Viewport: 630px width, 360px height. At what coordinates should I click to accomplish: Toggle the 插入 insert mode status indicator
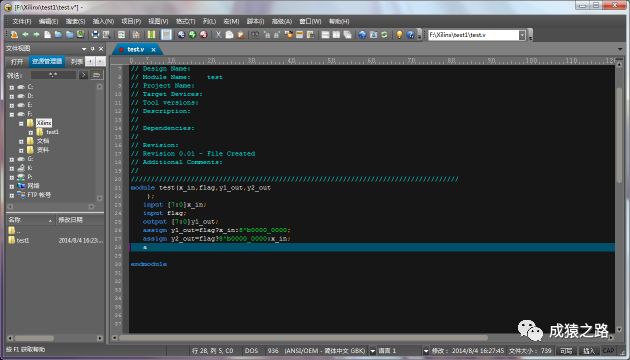[589, 351]
